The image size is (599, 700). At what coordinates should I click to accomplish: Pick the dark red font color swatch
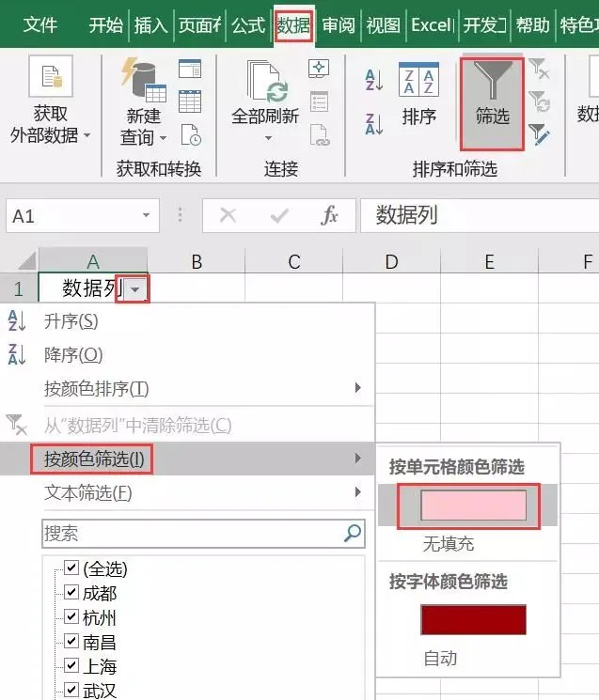coord(474,619)
